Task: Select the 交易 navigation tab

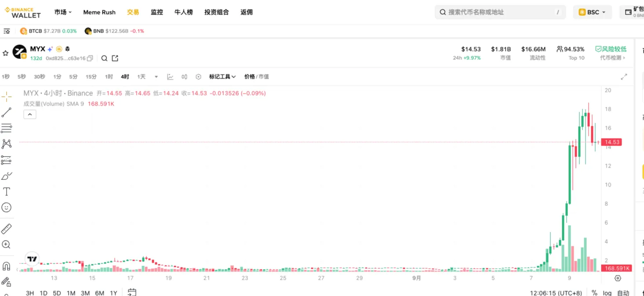Action: (133, 12)
